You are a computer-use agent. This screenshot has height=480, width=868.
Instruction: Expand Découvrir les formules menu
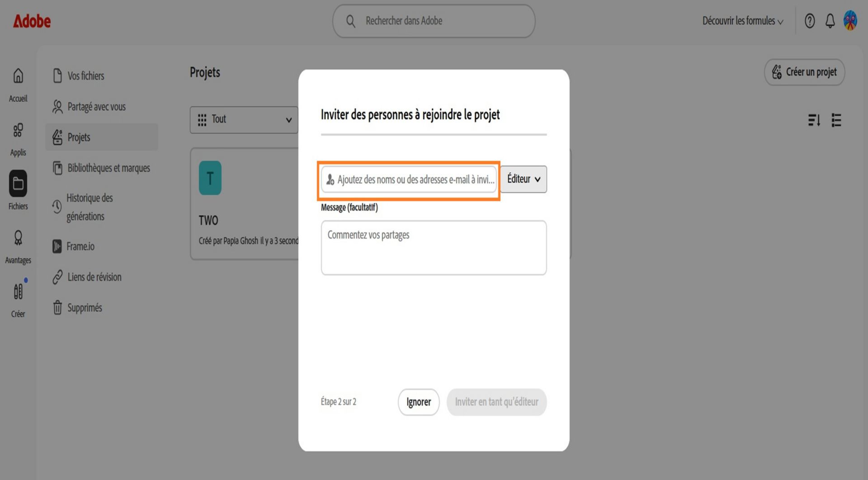point(743,21)
